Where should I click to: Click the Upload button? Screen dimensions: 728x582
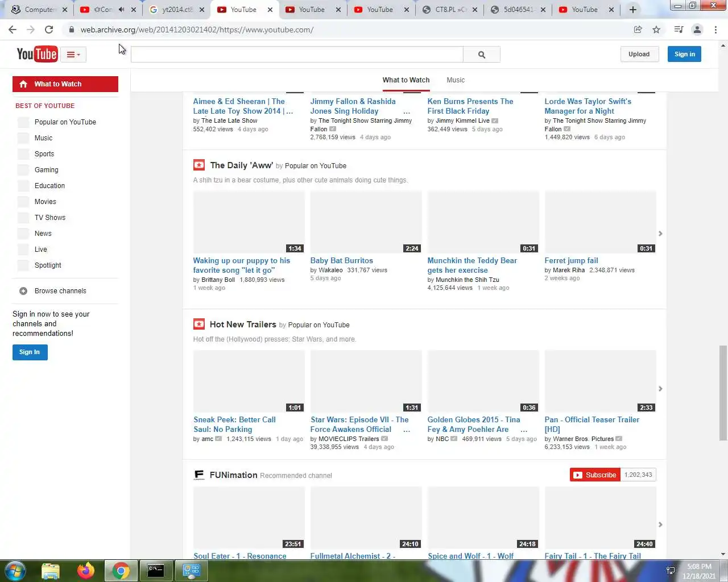tap(639, 54)
